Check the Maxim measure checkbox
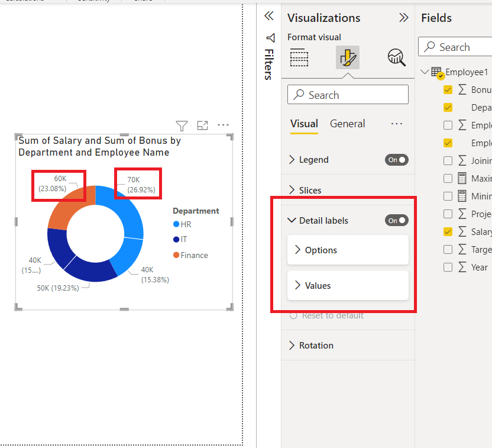The height and width of the screenshot is (448, 492). 448,178
